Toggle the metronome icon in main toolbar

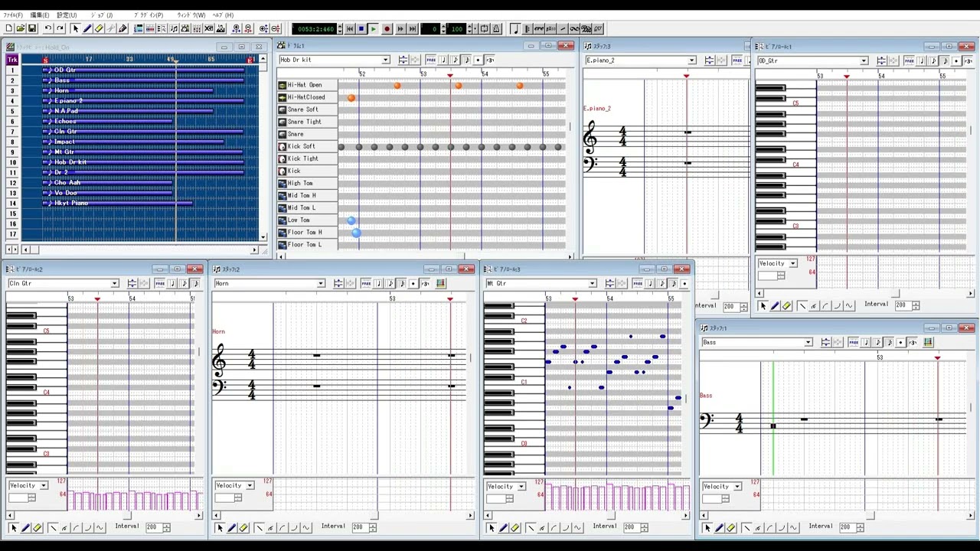coord(496,29)
